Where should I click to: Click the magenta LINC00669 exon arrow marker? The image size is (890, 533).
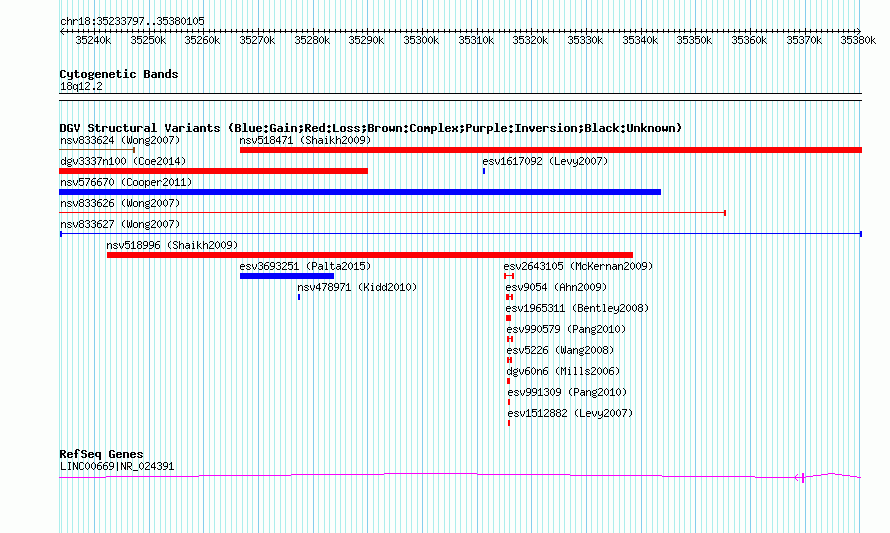(800, 477)
